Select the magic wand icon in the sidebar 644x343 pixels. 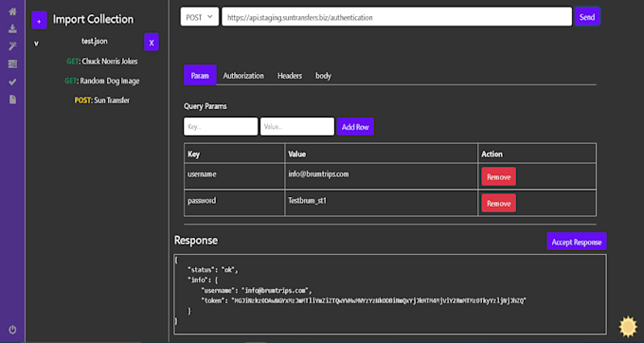pyautogui.click(x=12, y=46)
